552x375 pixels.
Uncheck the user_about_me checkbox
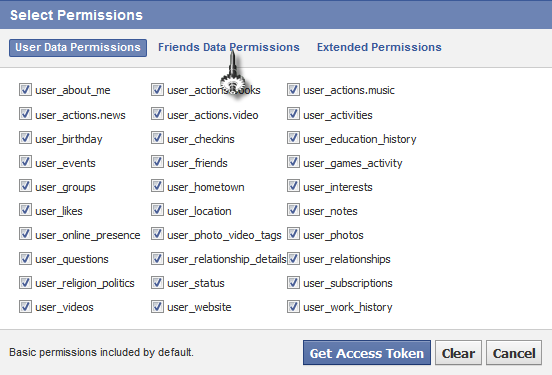pyautogui.click(x=25, y=89)
